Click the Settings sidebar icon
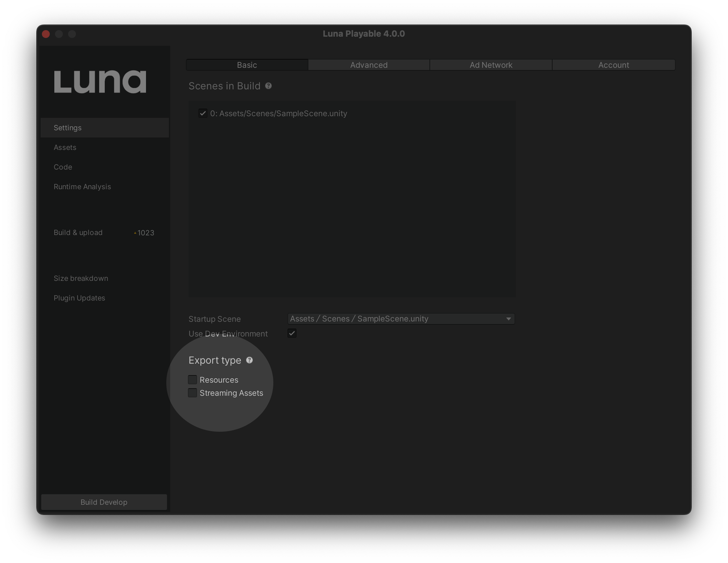The height and width of the screenshot is (563, 728). pos(103,127)
